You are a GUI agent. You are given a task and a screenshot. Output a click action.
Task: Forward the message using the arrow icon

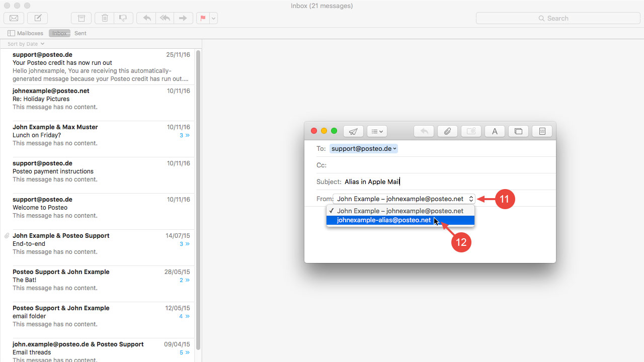(183, 18)
